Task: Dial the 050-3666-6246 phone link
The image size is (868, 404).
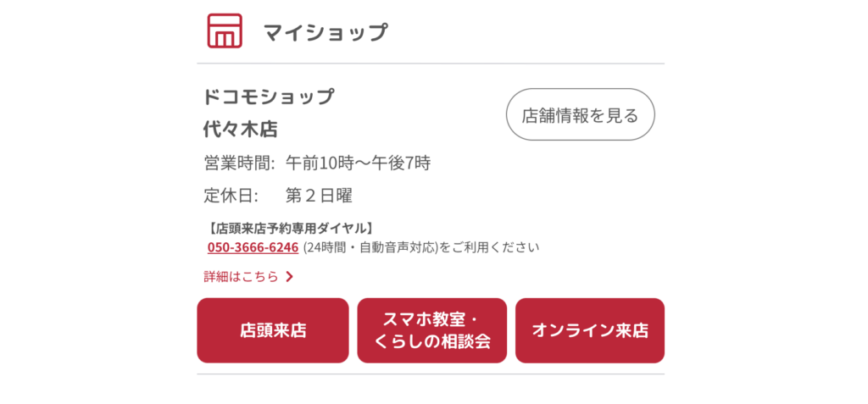Action: pyautogui.click(x=253, y=247)
